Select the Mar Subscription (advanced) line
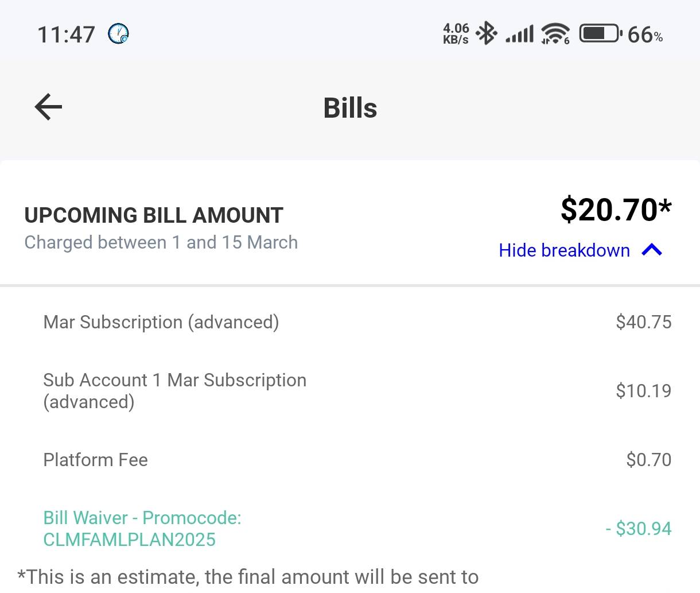Viewport: 700px width, 593px height. (161, 322)
